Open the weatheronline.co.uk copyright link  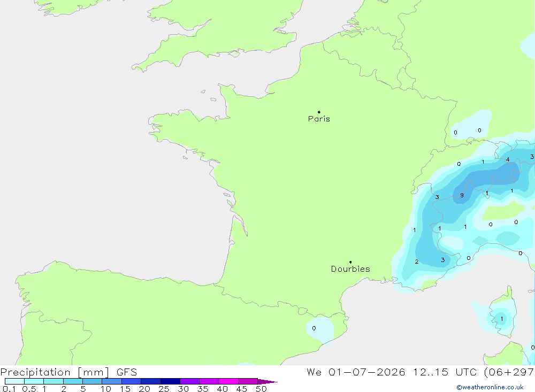coord(490,387)
